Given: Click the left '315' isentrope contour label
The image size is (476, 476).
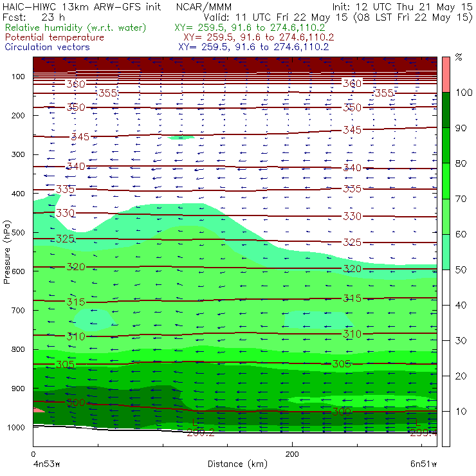Looking at the screenshot, I should (76, 302).
